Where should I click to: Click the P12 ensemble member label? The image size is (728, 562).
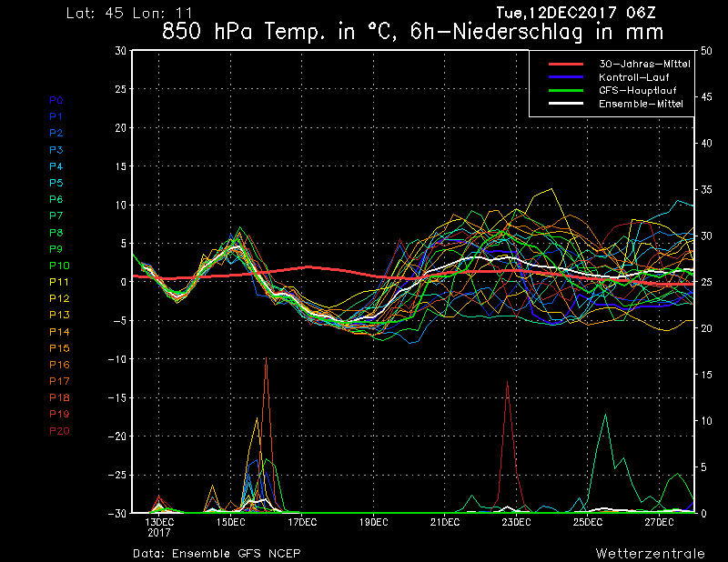(x=59, y=298)
